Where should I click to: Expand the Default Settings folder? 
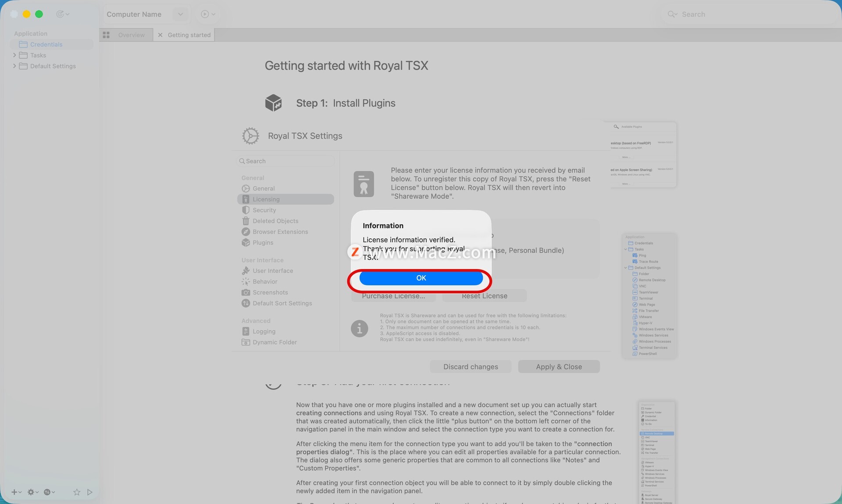pos(14,66)
